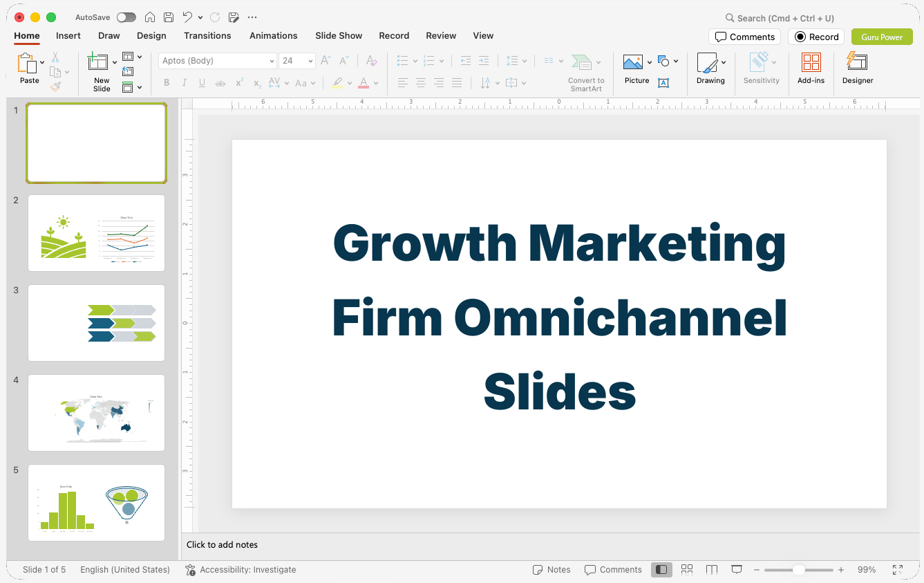Switch to Slide Sorter view in status bar
This screenshot has width=924, height=583.
click(687, 569)
